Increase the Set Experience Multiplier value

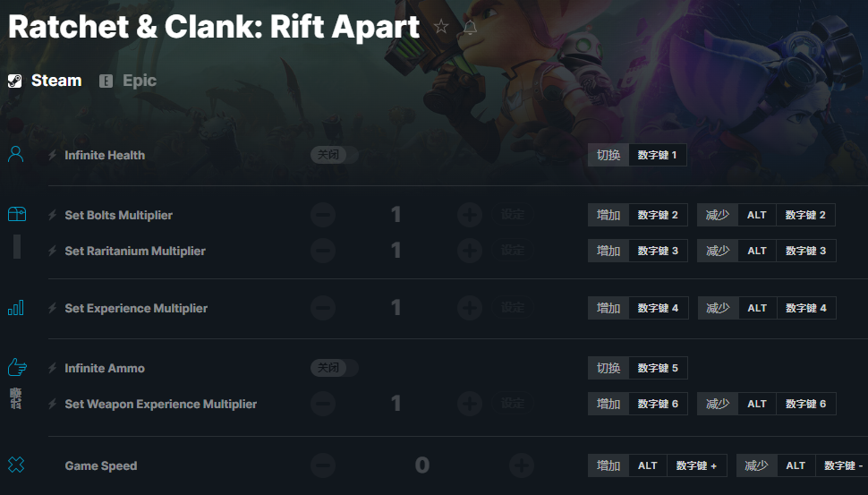click(x=470, y=308)
